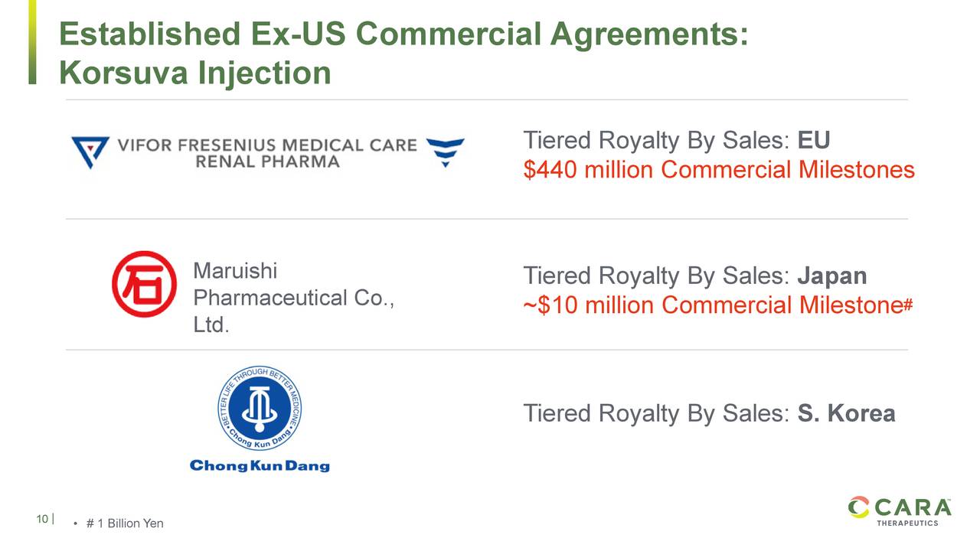Click Tiered Royalty By Sales: Japan
Screen dimensions: 980x551
695,275
